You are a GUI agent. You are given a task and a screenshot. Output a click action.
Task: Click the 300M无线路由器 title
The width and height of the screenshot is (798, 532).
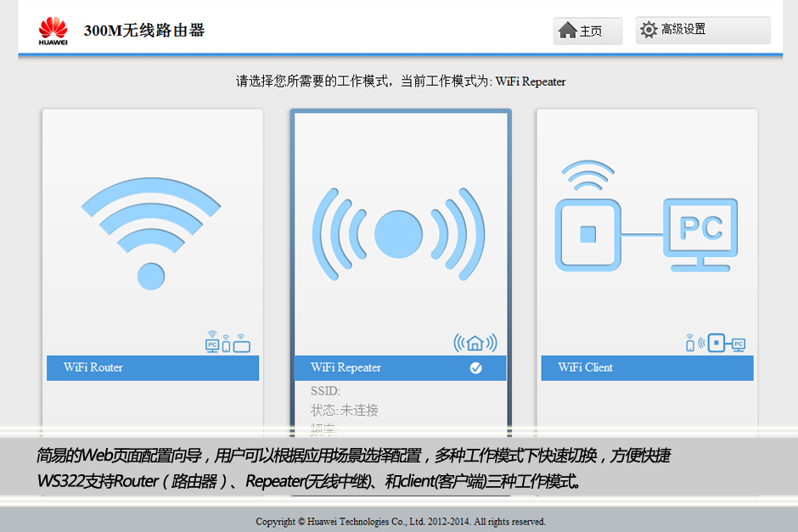click(x=144, y=31)
